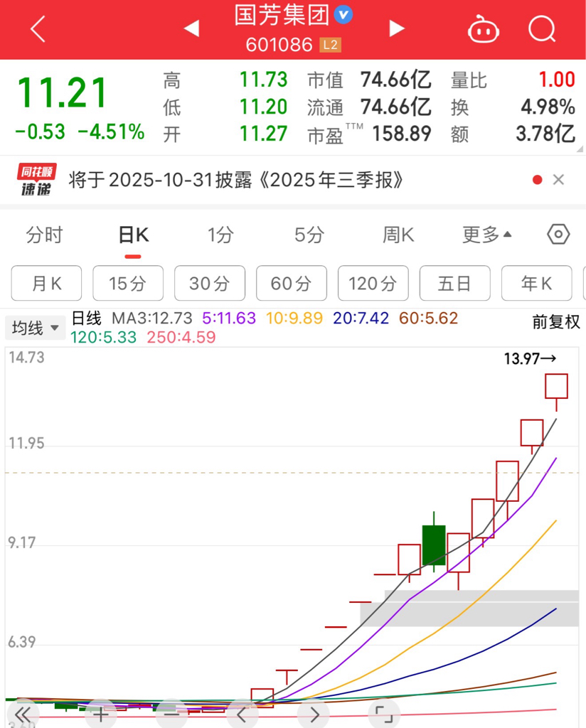Move chart left with the chevron button
The width and height of the screenshot is (586, 728).
pyautogui.click(x=242, y=714)
